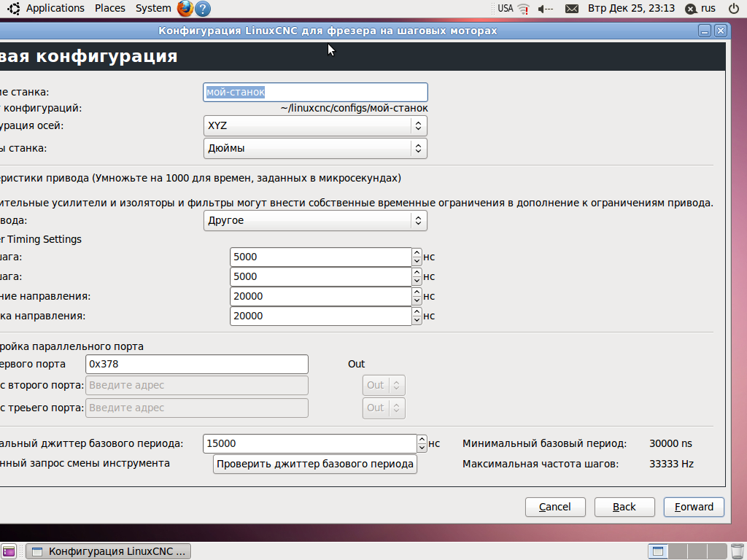The width and height of the screenshot is (747, 560).
Task: Expand the XYZ axis configuration dropdown
Action: (x=315, y=125)
